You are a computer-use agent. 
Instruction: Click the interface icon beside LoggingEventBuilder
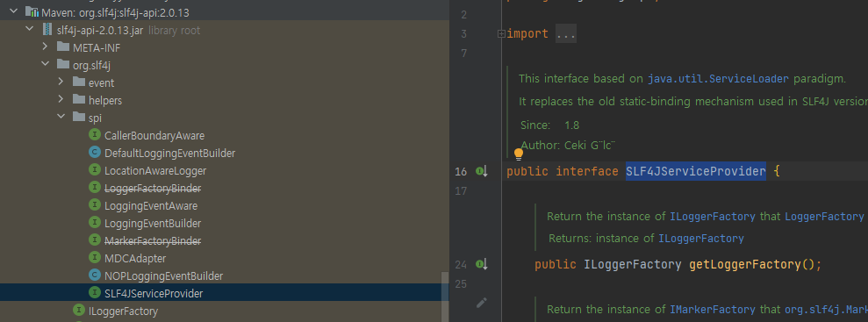[x=95, y=223]
